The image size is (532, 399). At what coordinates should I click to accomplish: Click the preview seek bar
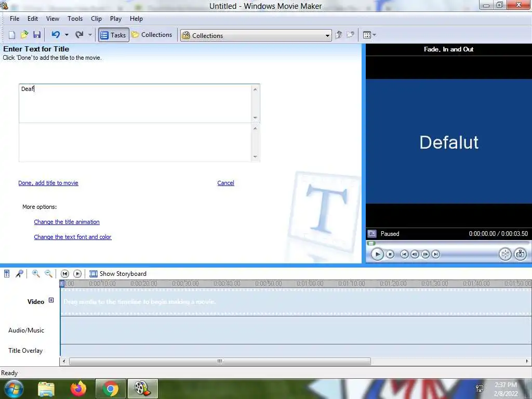(x=448, y=243)
